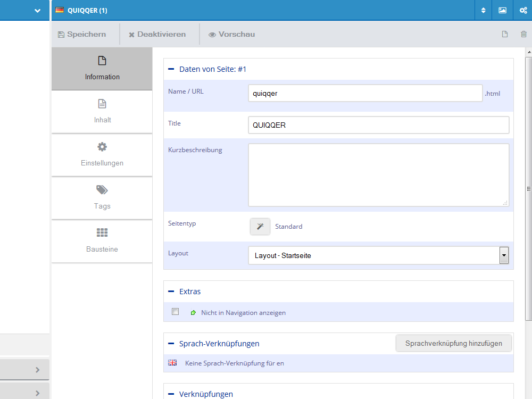Screen dimensions: 532x399
Task: Click the UK flag icon
Action: 172,363
